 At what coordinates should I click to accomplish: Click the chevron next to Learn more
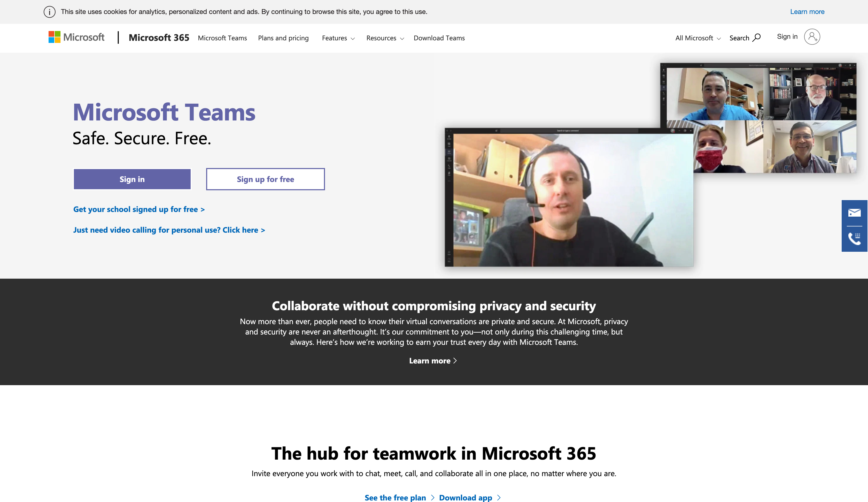point(455,361)
